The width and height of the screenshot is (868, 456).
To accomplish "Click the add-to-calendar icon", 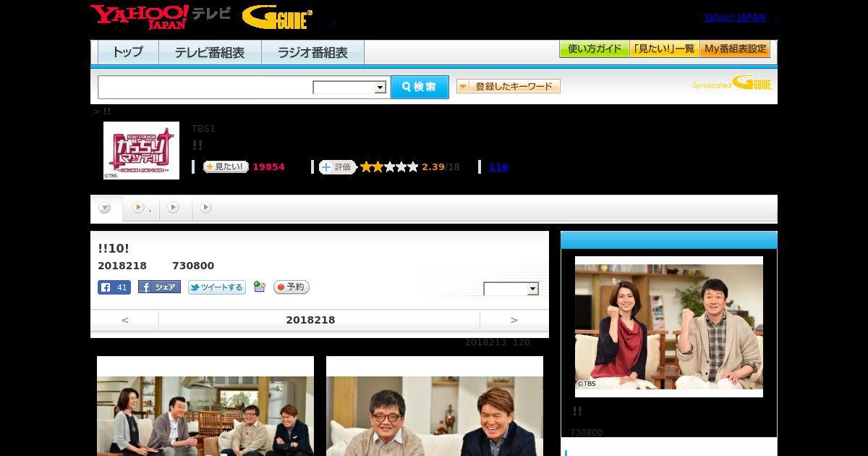I will coord(260,287).
